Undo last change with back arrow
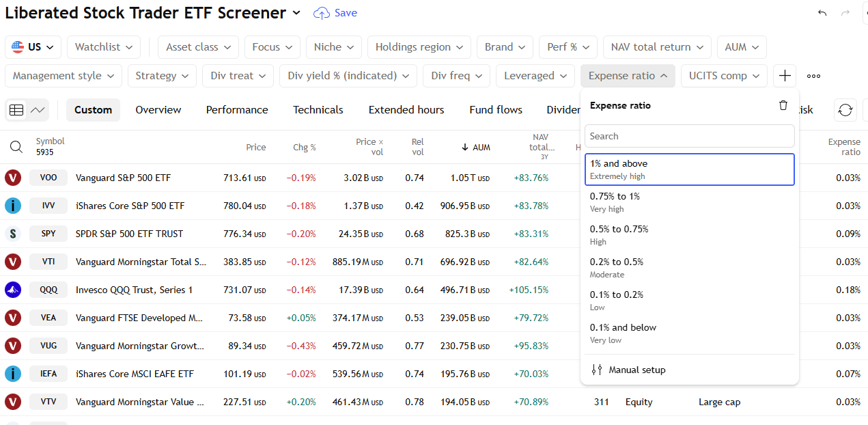Screen dimensions: 868x425 click(x=822, y=13)
